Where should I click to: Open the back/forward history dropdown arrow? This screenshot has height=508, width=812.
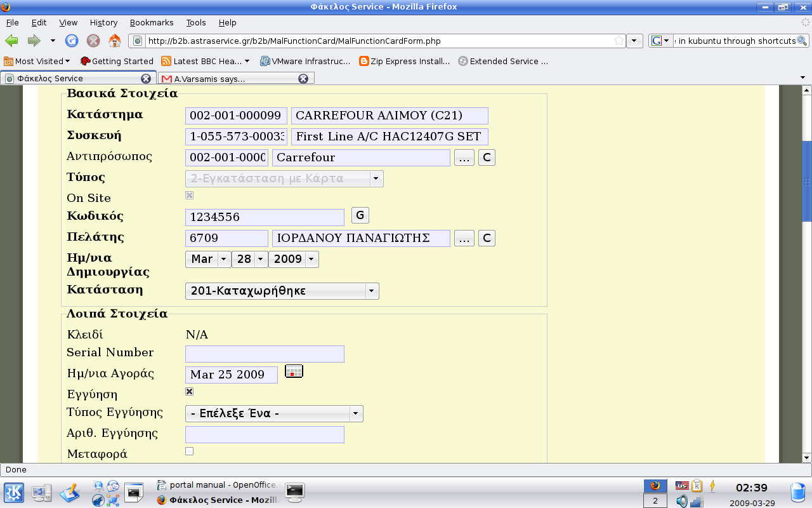tap(53, 41)
